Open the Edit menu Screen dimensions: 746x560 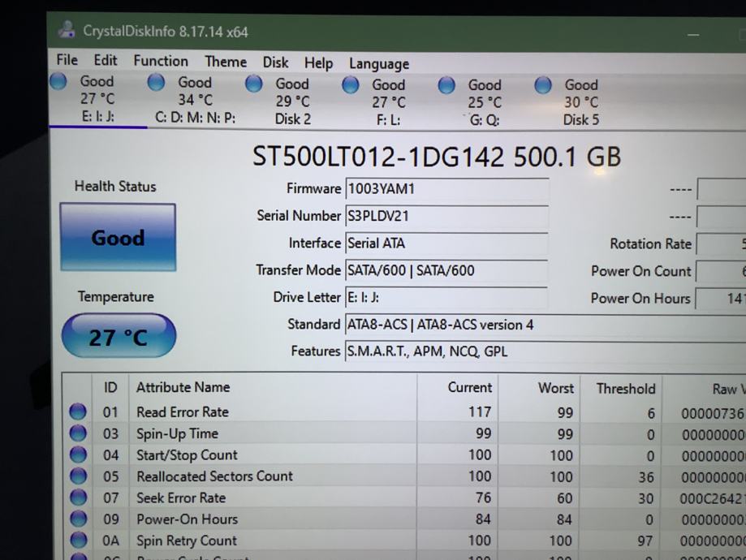(x=106, y=60)
